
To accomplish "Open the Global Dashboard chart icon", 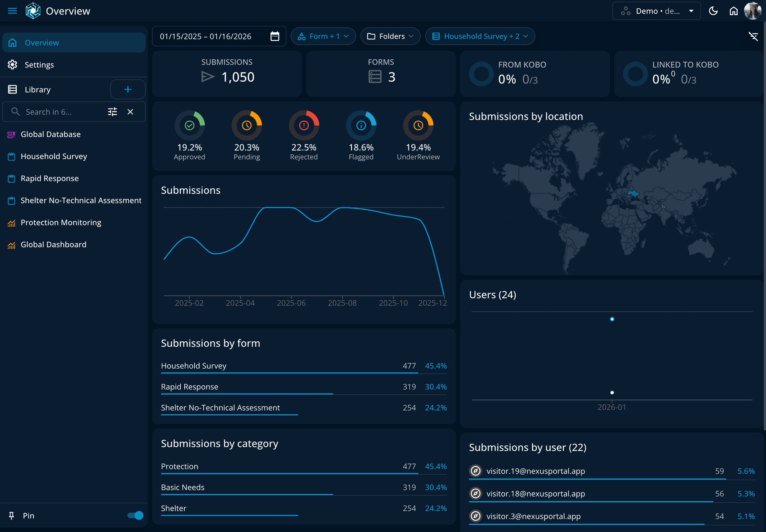I will [12, 244].
